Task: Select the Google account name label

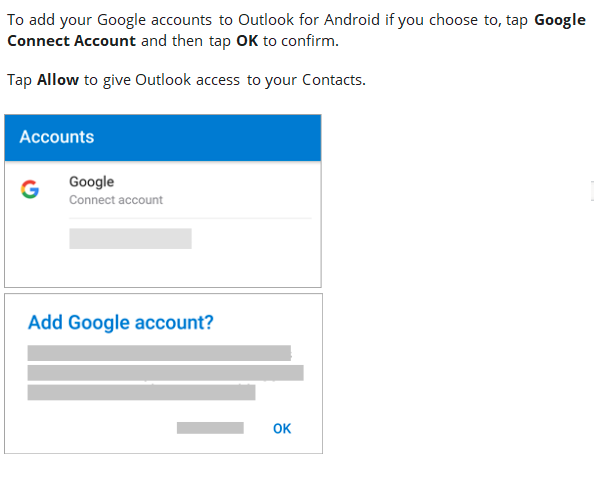Action: tap(91, 182)
